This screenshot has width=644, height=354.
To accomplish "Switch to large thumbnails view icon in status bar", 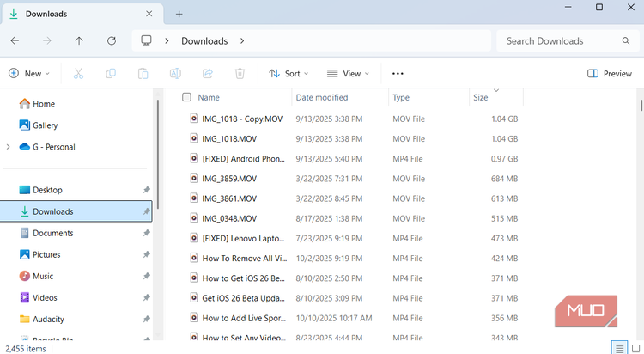I will tap(635, 348).
